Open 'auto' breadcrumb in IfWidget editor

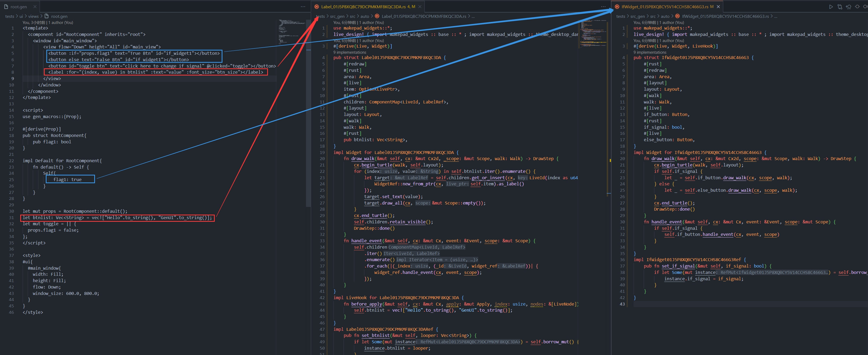click(665, 16)
